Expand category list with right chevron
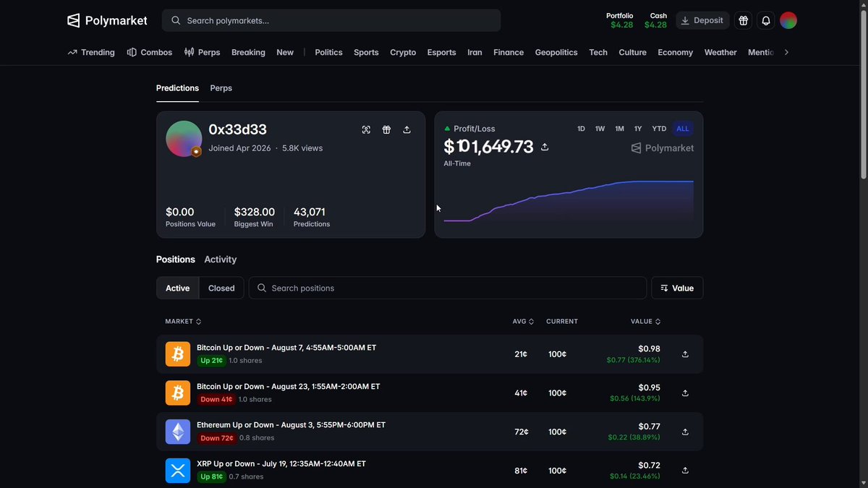 pyautogui.click(x=786, y=52)
